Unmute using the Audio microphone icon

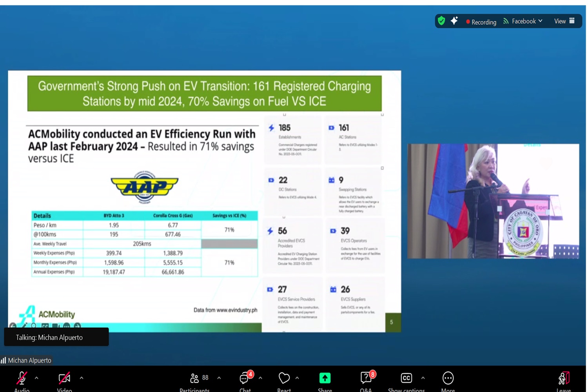coord(22,378)
